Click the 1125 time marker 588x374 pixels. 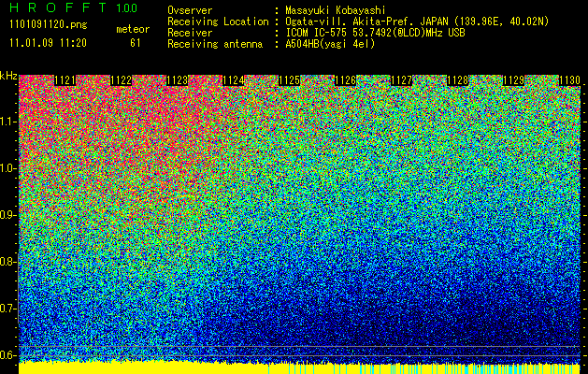pyautogui.click(x=290, y=80)
